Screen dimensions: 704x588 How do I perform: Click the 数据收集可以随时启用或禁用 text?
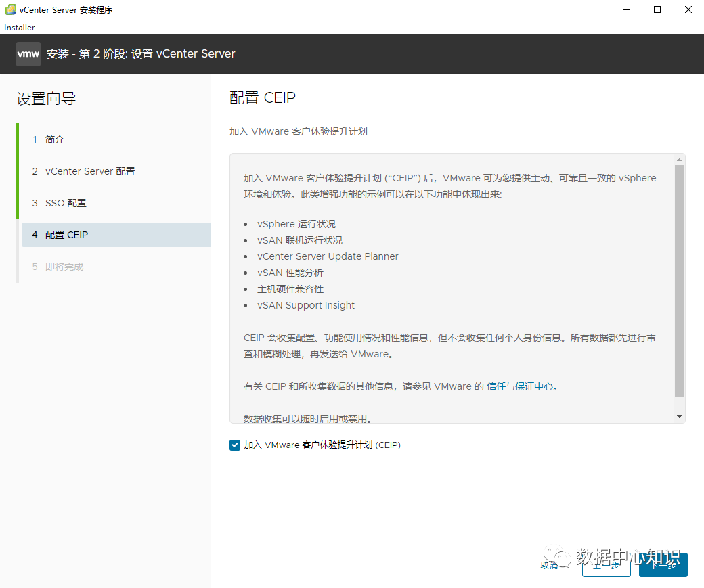pyautogui.click(x=307, y=419)
